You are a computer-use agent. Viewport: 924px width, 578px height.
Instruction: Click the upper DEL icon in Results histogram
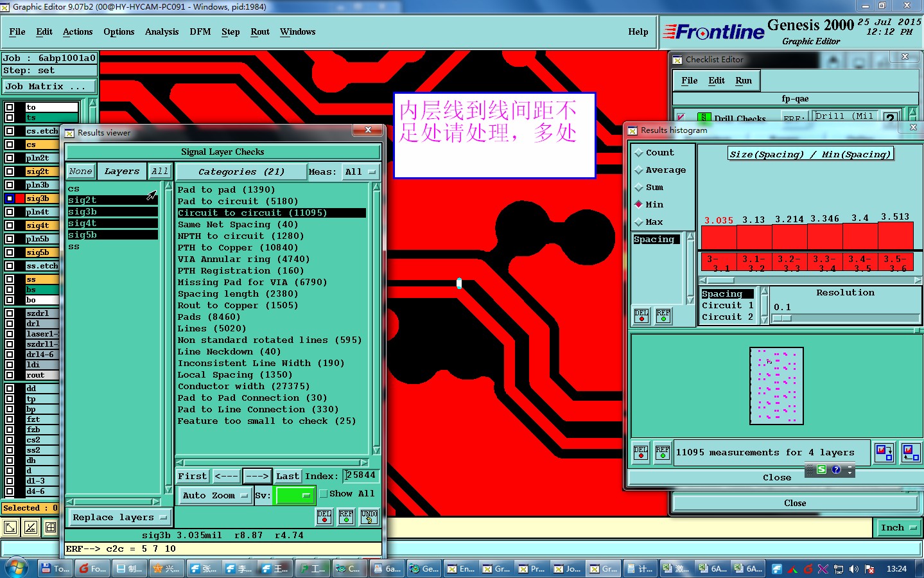(x=641, y=315)
